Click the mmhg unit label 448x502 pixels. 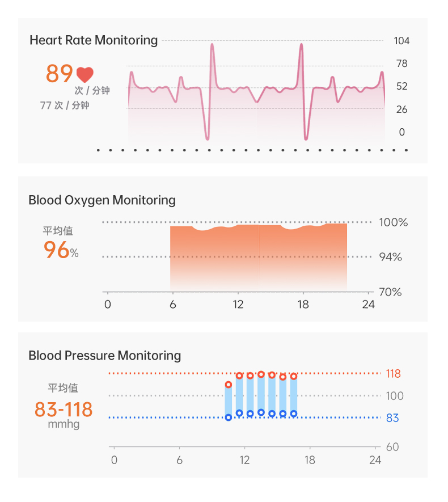pyautogui.click(x=64, y=425)
